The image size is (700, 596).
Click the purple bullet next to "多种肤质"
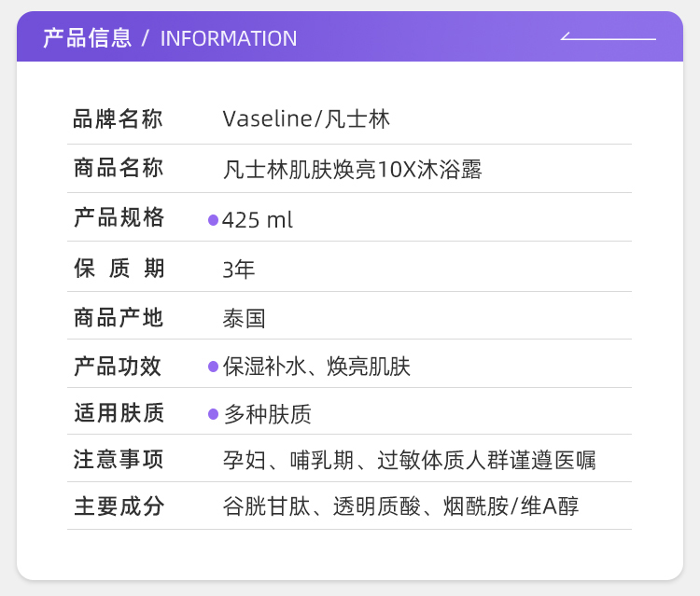213,414
